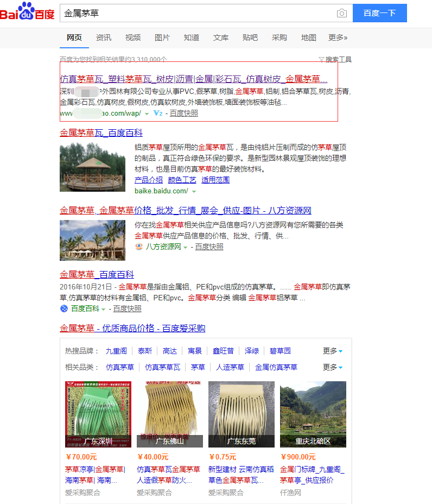The image size is (432, 504).
Task: Switch to the 知道 tab
Action: coord(192,37)
